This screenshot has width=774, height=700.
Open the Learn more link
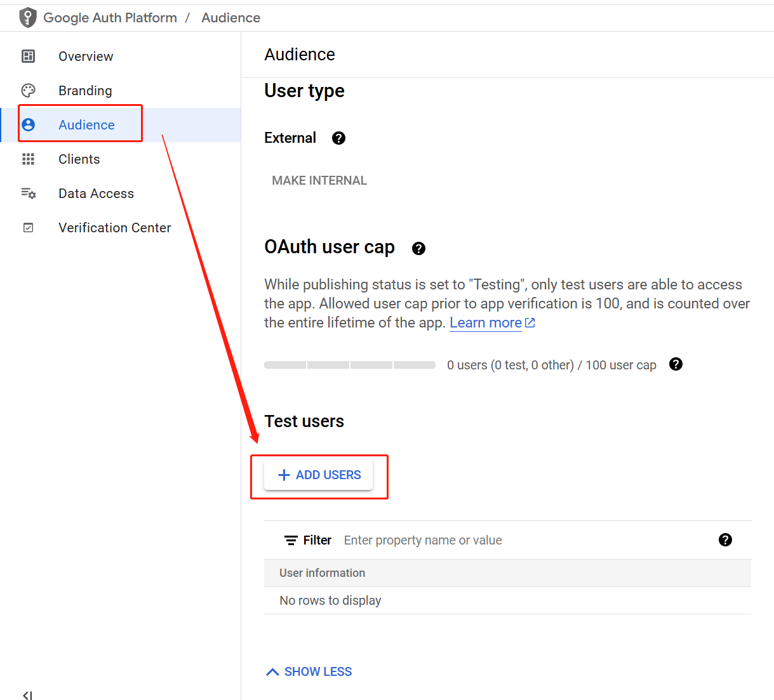tap(485, 322)
